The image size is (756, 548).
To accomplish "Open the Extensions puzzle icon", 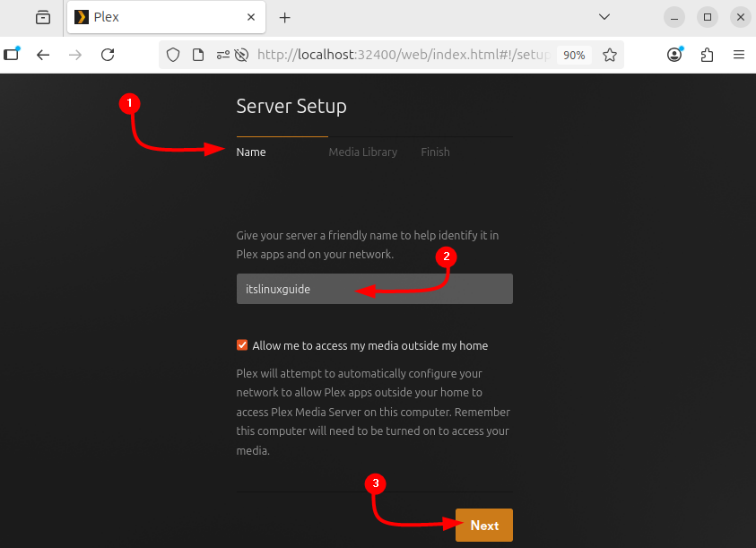I will tap(707, 55).
